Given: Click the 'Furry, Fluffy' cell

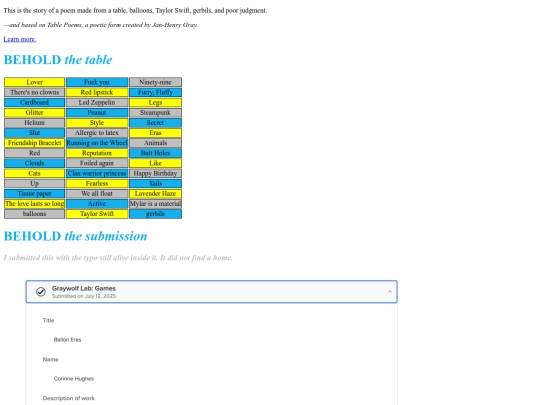Looking at the screenshot, I should (x=155, y=92).
